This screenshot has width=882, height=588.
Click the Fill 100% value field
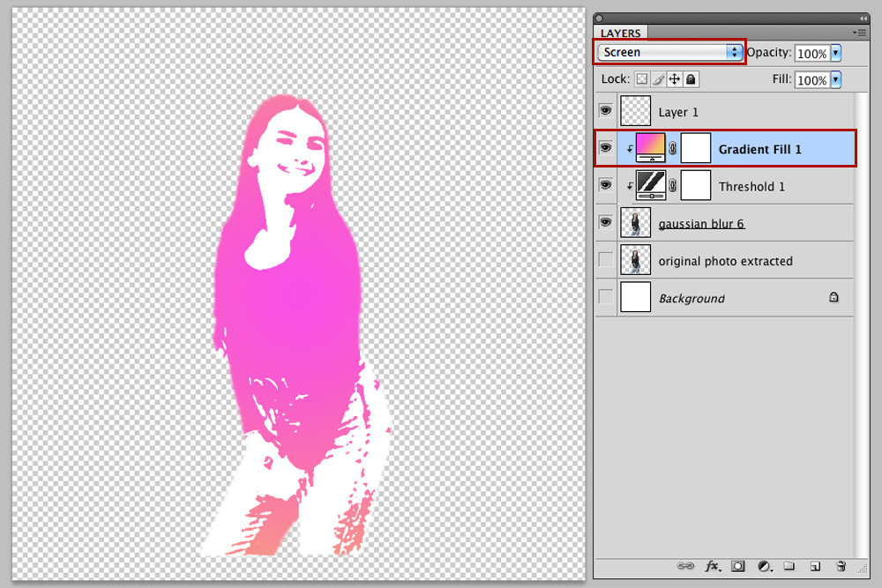point(811,80)
